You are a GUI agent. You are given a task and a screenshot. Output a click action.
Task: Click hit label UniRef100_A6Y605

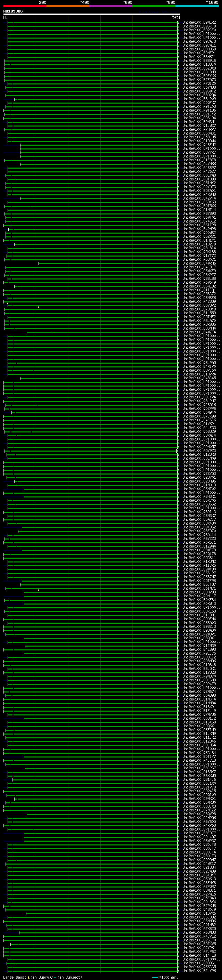[x=199, y=822]
